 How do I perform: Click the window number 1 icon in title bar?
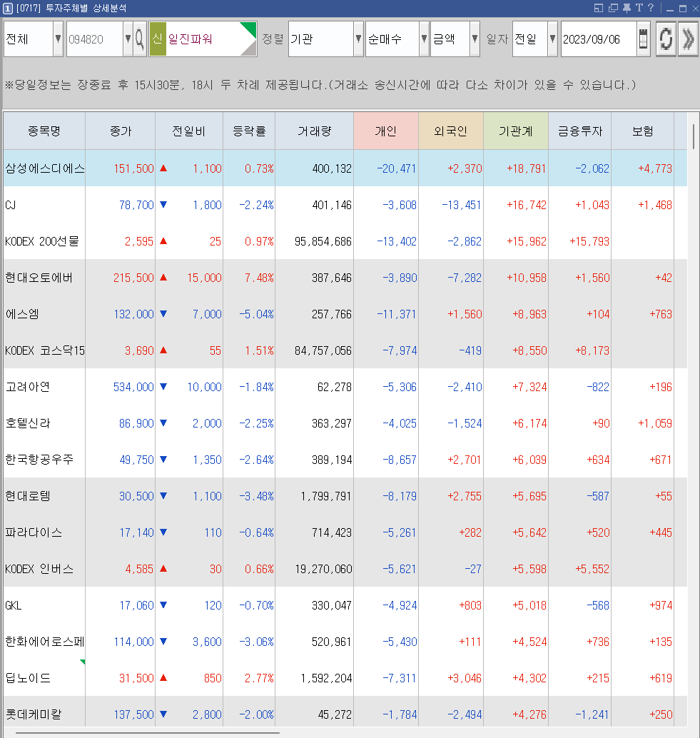click(8, 9)
